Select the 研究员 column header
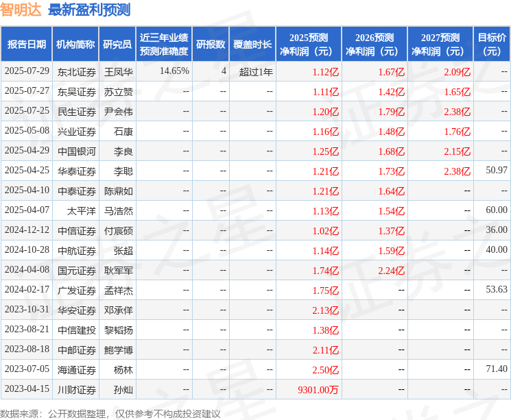This screenshot has height=420, width=511. click(x=117, y=45)
